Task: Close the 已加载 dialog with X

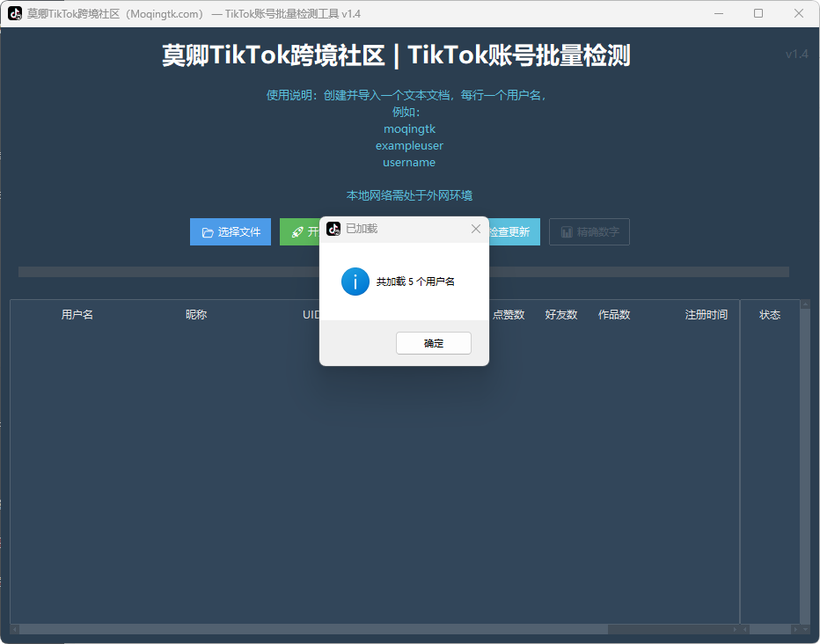Action: coord(476,229)
